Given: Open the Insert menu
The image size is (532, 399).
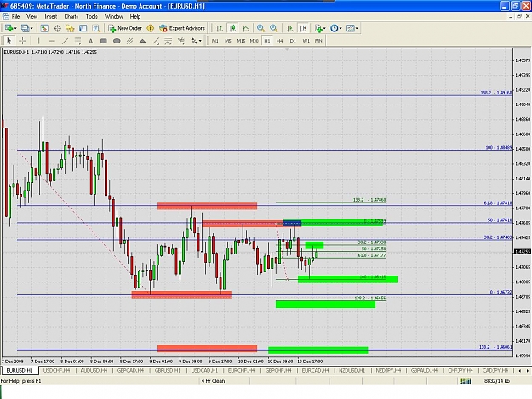Looking at the screenshot, I should point(51,17).
